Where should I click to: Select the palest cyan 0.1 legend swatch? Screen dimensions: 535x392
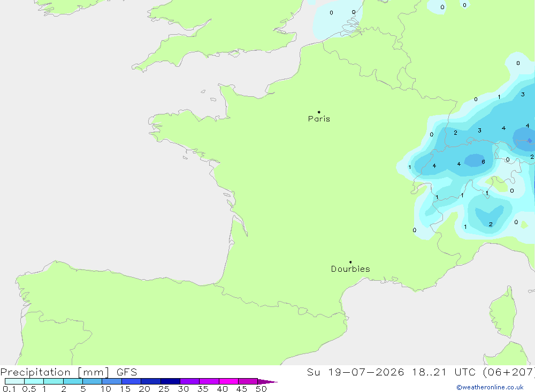pos(14,381)
